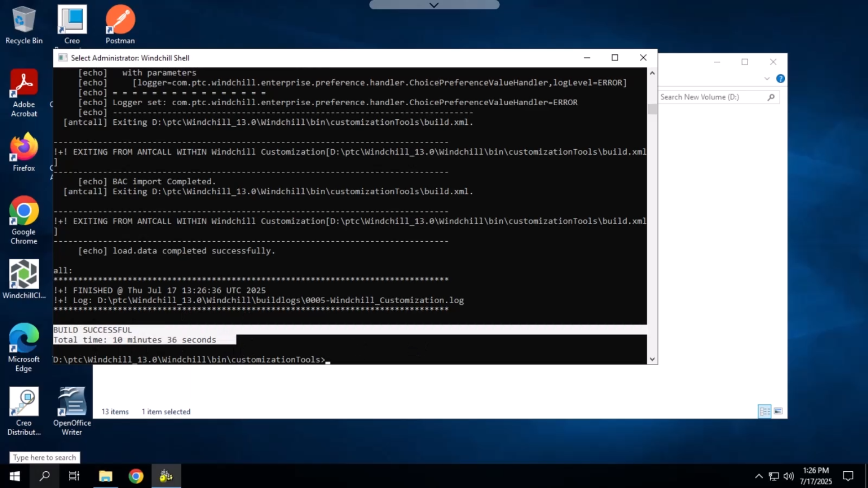This screenshot has width=868, height=488.
Task: Switch Explorer to details view
Action: tap(764, 411)
